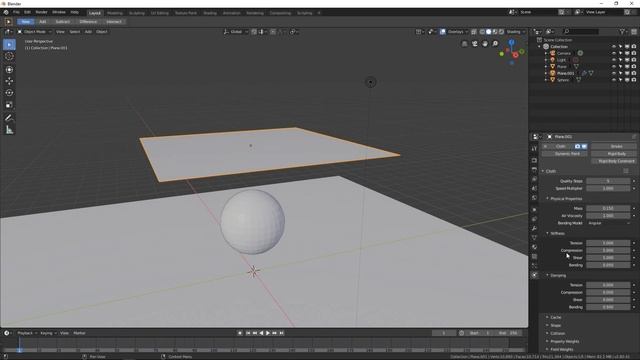Open the Output properties tab icon

[x=534, y=170]
